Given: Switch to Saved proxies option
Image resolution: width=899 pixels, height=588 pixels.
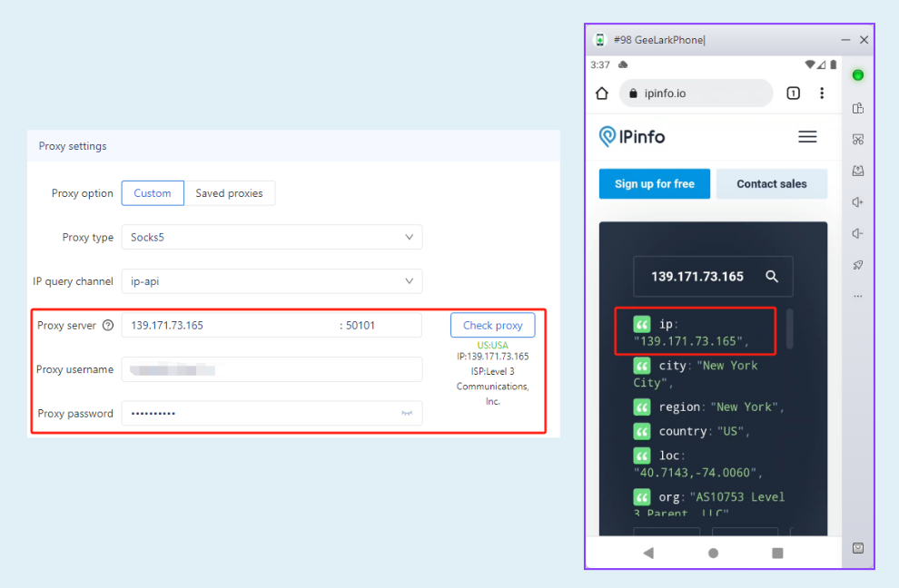Looking at the screenshot, I should point(230,193).
